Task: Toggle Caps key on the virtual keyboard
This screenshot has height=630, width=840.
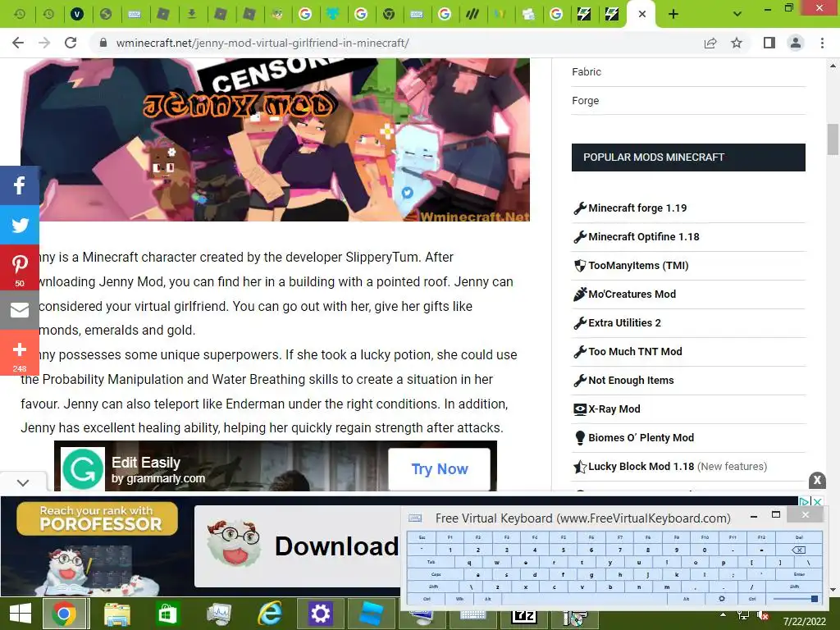Action: tap(436, 574)
